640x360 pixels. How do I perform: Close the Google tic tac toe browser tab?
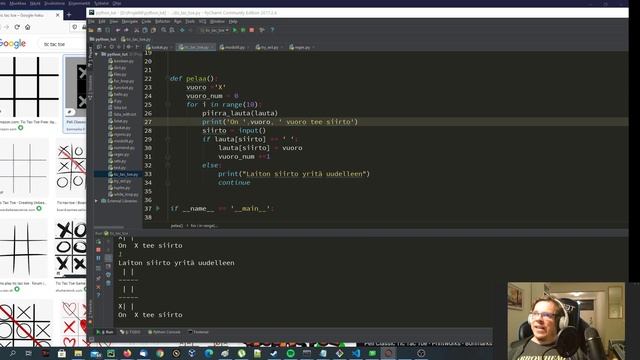click(58, 15)
